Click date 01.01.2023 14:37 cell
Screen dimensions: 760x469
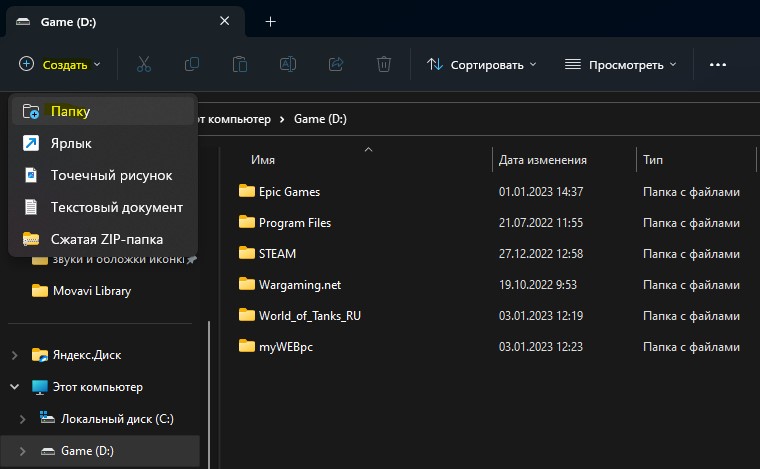(541, 192)
